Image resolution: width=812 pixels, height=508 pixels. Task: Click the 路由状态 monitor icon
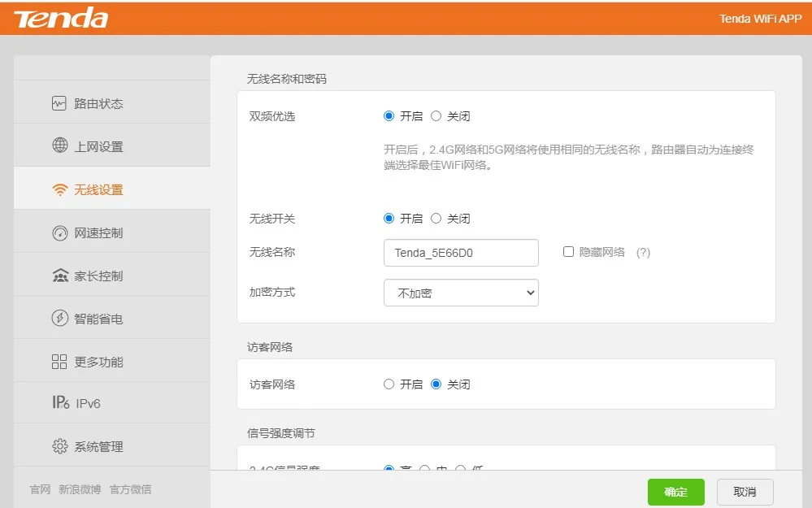click(x=59, y=103)
